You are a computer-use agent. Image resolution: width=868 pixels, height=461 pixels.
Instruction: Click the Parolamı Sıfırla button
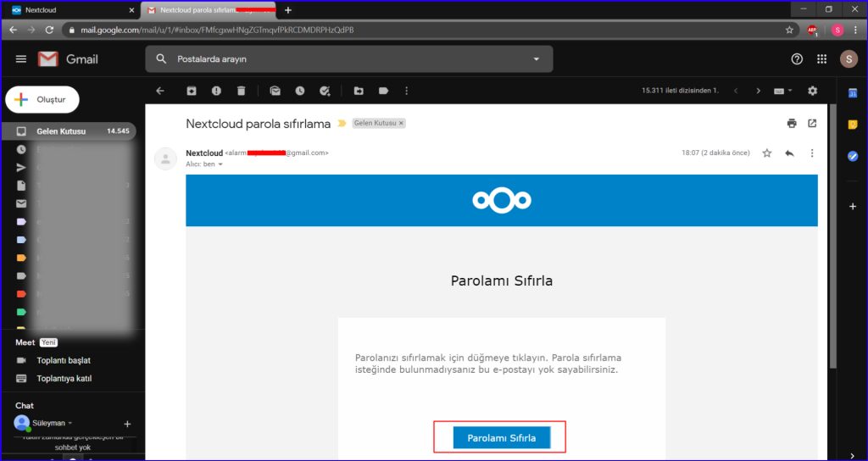pos(502,438)
